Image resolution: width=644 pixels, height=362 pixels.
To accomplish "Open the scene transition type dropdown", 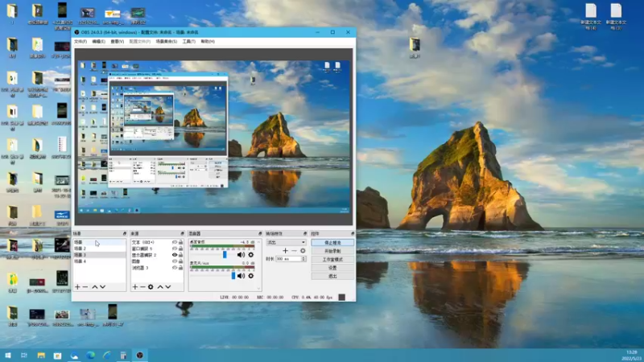I will 286,243.
